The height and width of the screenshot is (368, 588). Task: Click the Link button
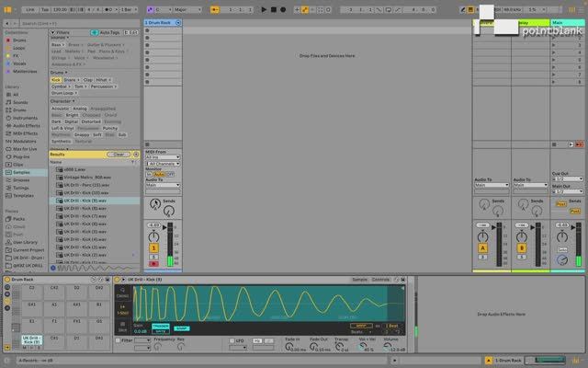click(x=30, y=10)
